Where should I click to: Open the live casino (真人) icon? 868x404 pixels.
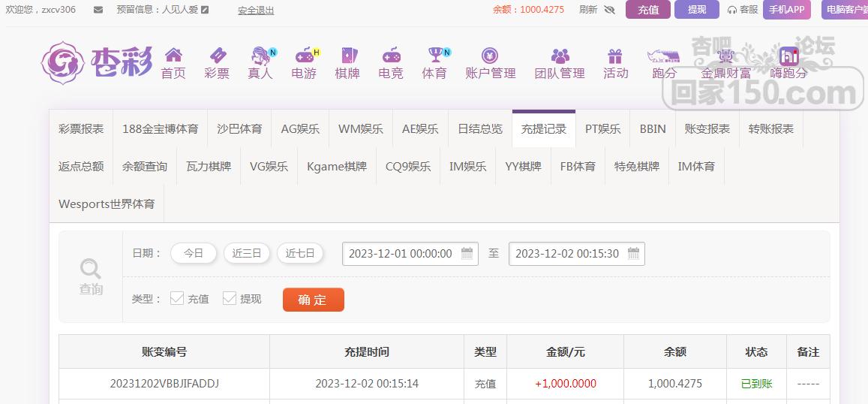260,56
